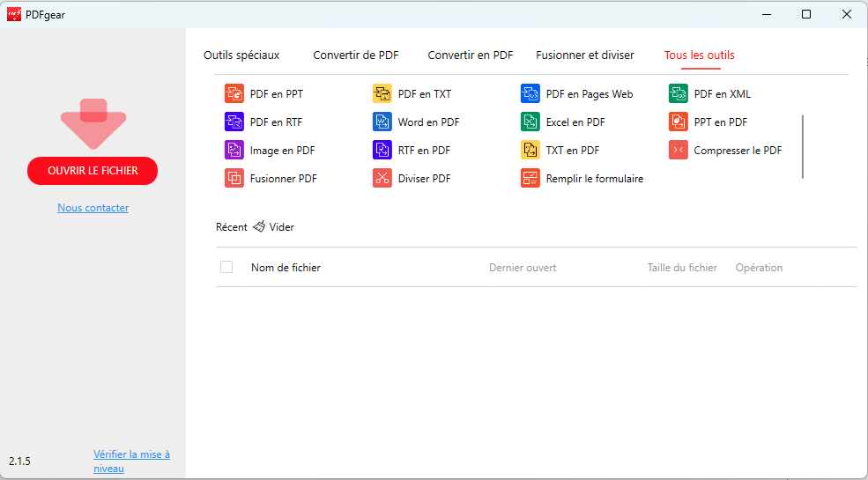Screen dimensions: 868x480
Task: Click the OUVRIR LE FICHIER button
Action: coord(93,171)
